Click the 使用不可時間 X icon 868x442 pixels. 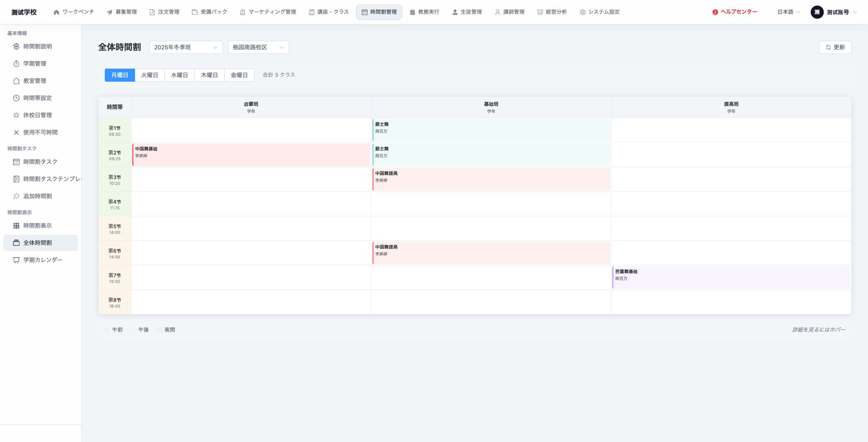16,132
